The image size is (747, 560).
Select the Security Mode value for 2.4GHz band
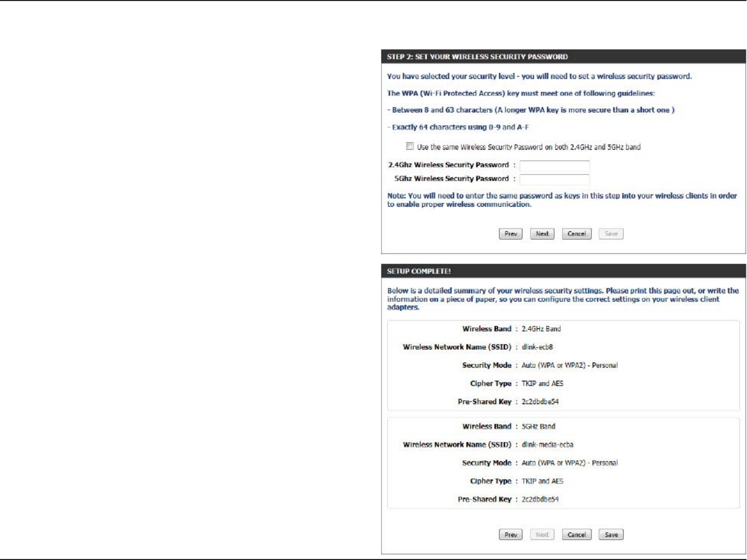pos(570,365)
